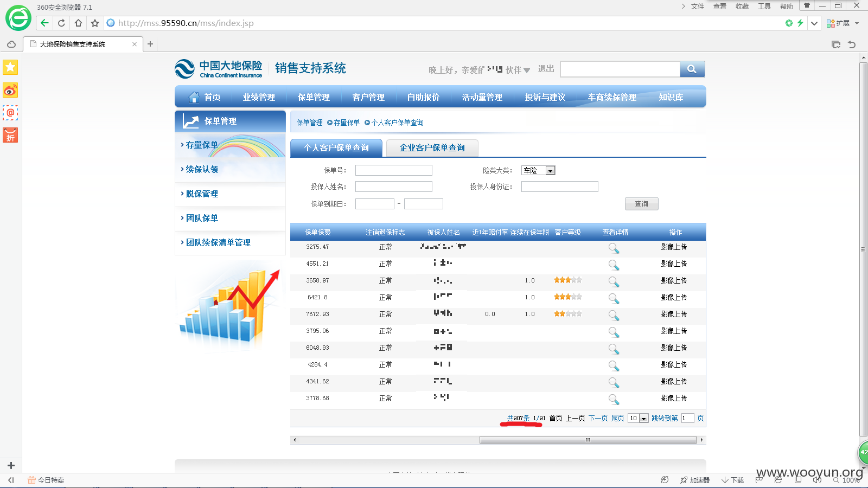
Task: Click the top site search input box
Action: tap(620, 69)
